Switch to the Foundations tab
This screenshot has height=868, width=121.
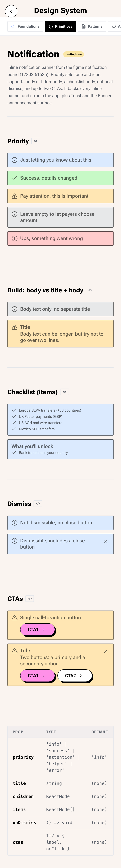pos(26,26)
